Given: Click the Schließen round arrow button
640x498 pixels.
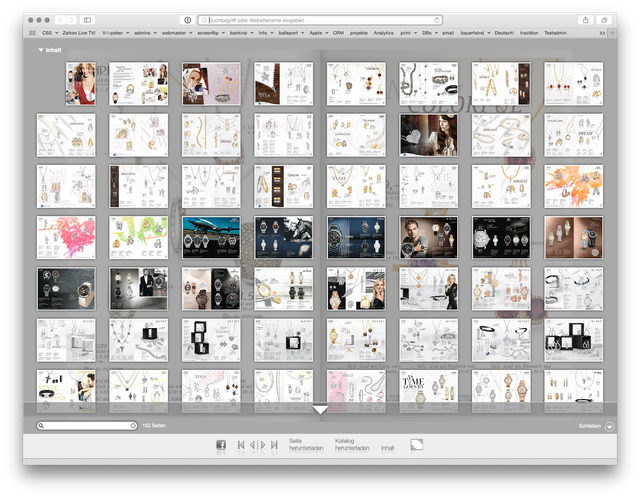Looking at the screenshot, I should pyautogui.click(x=609, y=426).
